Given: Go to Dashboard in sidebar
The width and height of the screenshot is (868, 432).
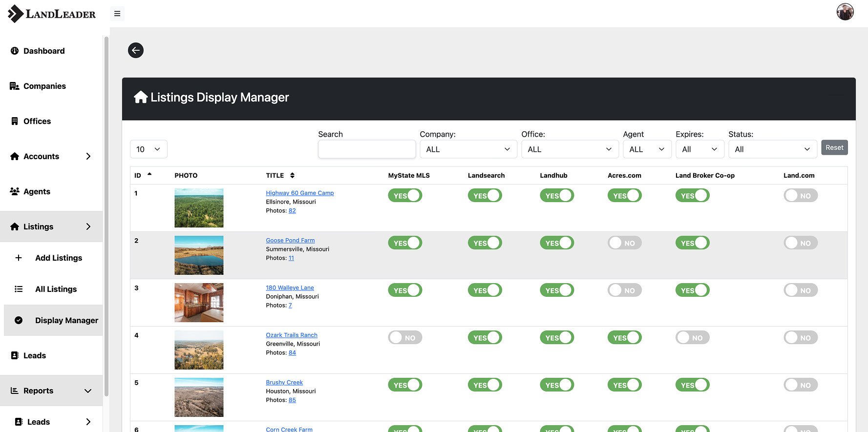Looking at the screenshot, I should [44, 51].
